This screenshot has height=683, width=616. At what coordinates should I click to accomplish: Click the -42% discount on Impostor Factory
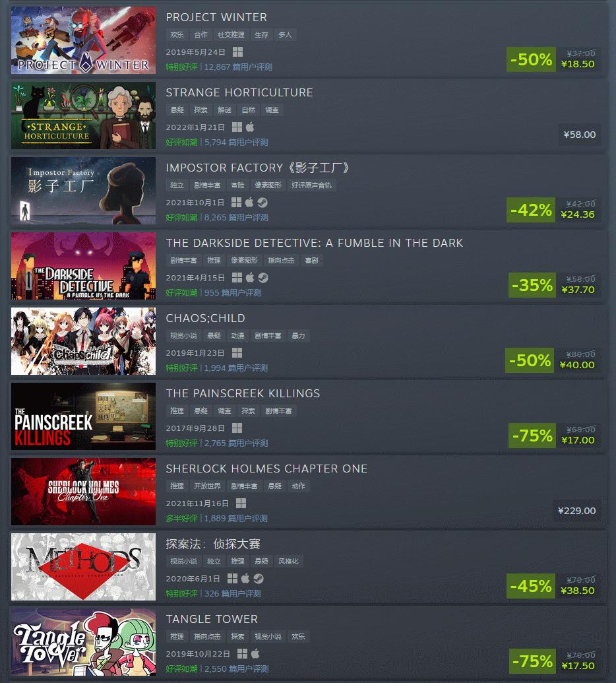pos(531,210)
